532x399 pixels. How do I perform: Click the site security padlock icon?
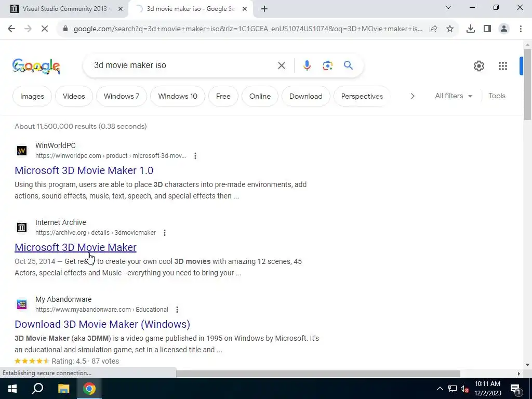click(65, 29)
